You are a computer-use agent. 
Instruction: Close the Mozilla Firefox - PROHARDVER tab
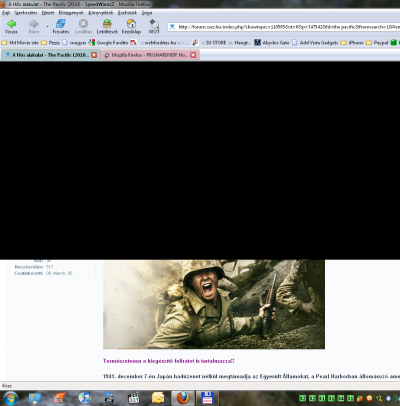click(193, 55)
